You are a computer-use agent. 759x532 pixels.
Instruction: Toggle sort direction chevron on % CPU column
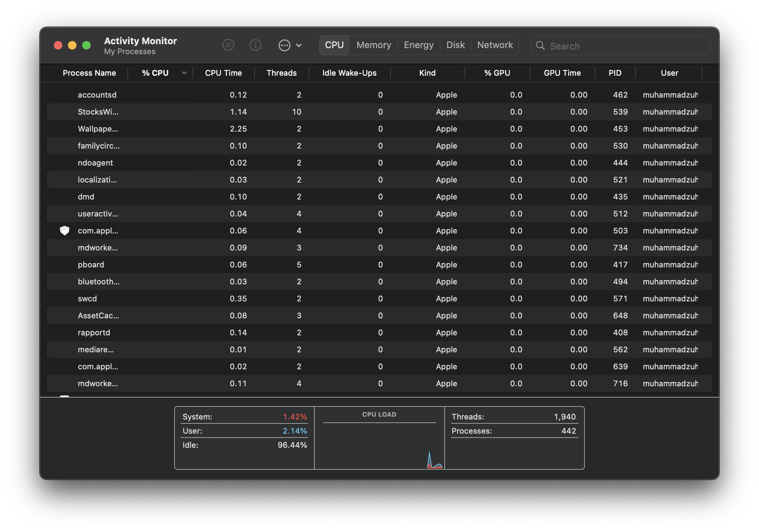point(184,73)
